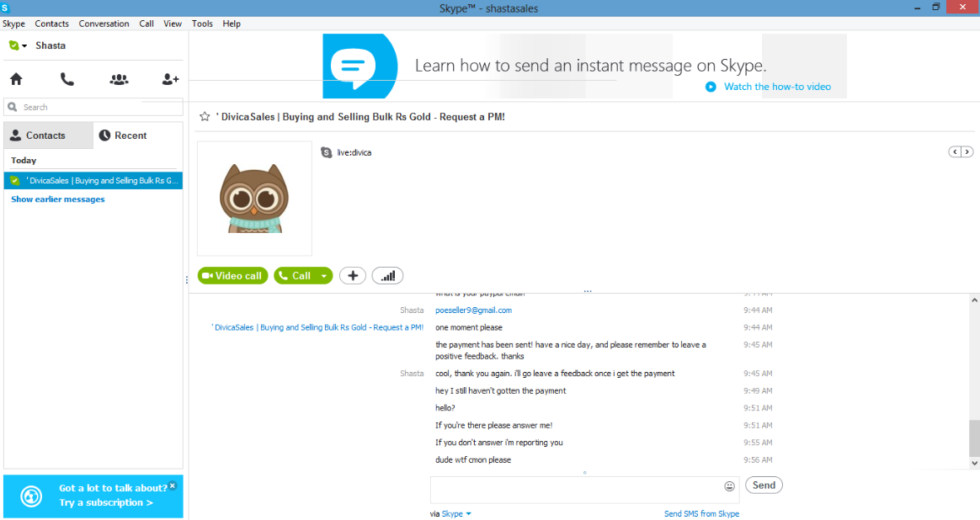The image size is (980, 520).
Task: Click the DivicaSales sender name in chat
Action: [317, 327]
